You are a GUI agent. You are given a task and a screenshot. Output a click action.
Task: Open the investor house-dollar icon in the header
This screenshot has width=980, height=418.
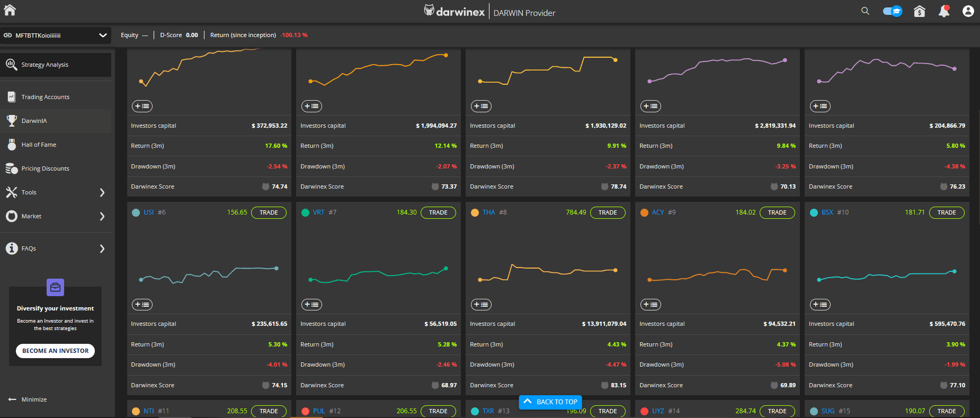tap(919, 11)
